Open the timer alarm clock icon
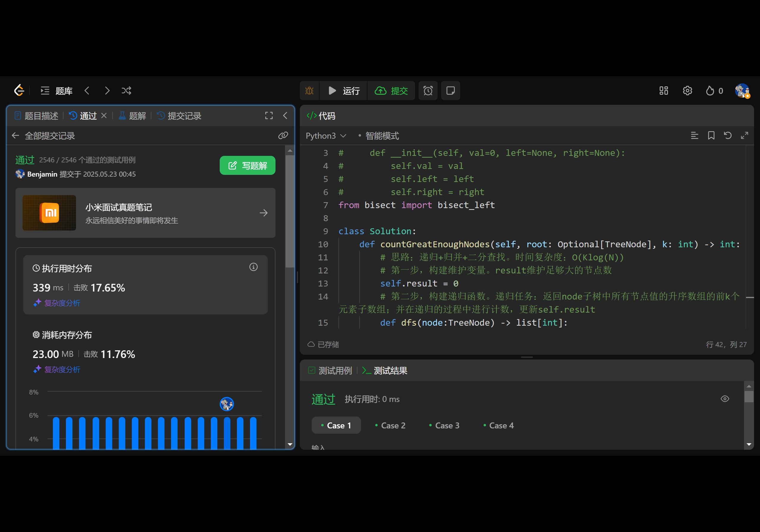The width and height of the screenshot is (760, 532). click(x=428, y=91)
